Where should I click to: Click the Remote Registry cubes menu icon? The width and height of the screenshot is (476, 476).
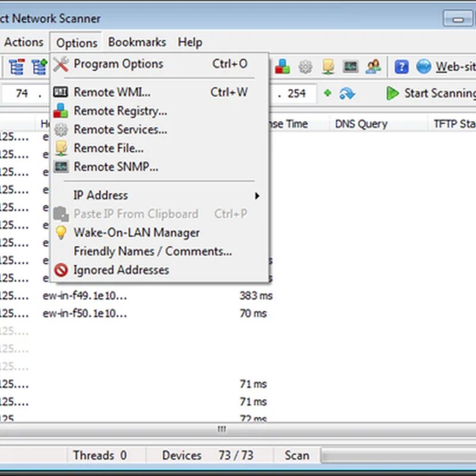pos(61,111)
